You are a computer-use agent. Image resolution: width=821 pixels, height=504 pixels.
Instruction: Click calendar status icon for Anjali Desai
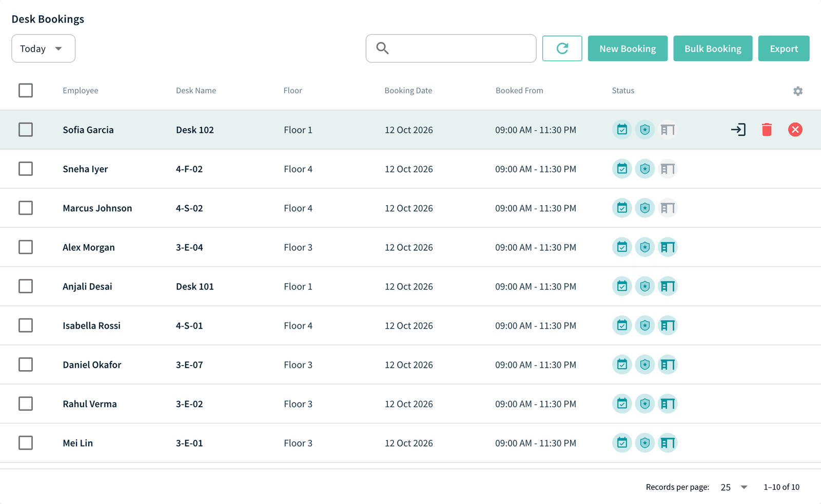tap(622, 286)
